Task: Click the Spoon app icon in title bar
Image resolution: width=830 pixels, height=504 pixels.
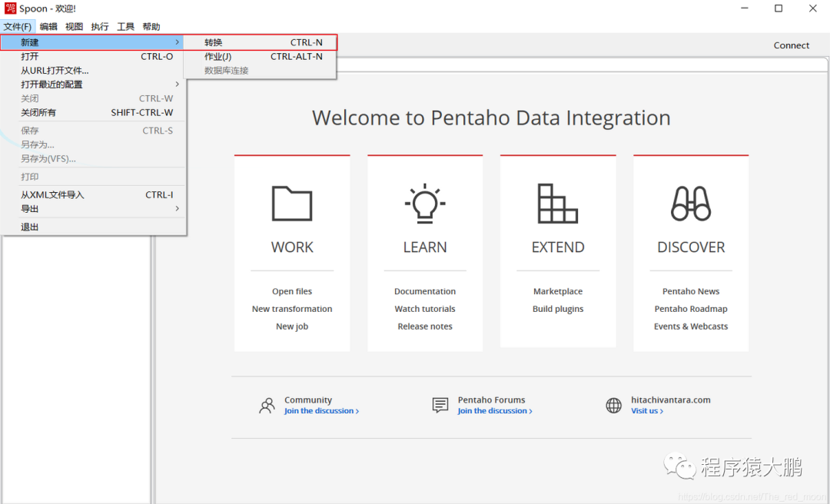Action: pyautogui.click(x=11, y=8)
